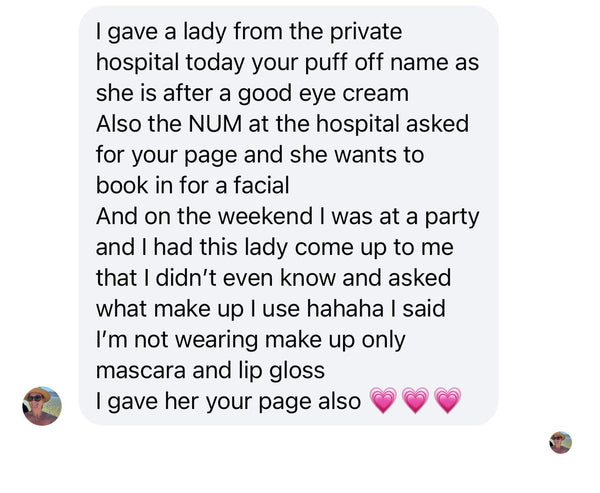
Task: Open the sender's profile photo avatar
Action: point(42,406)
